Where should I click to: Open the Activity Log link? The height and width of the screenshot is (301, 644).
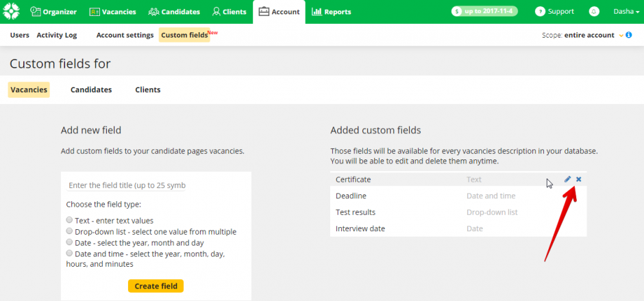click(x=57, y=35)
